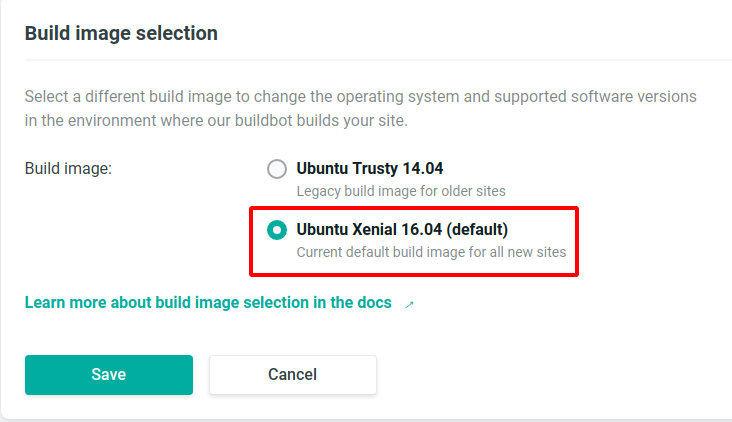
Task: Open the external link arrow icon beside docs link
Action: click(x=409, y=305)
